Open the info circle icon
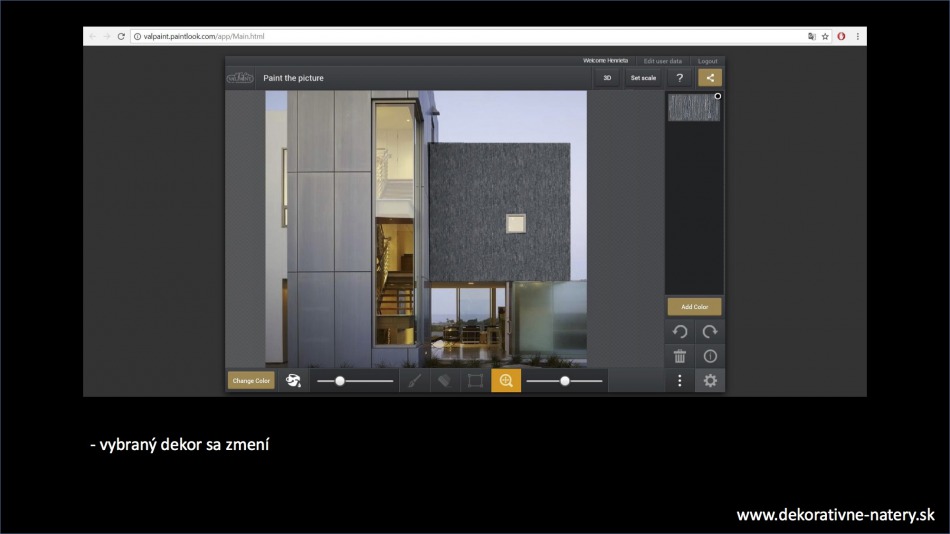 (x=710, y=356)
